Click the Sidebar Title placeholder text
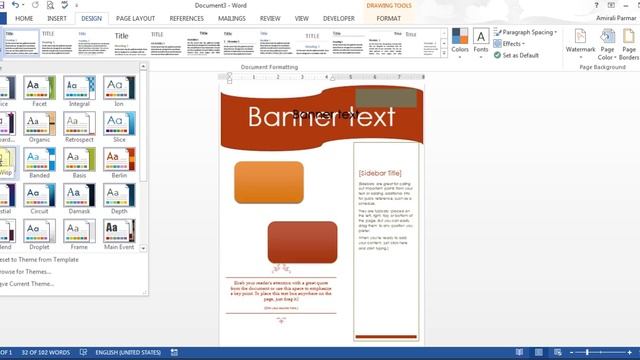The width and height of the screenshot is (640, 360). [x=380, y=173]
